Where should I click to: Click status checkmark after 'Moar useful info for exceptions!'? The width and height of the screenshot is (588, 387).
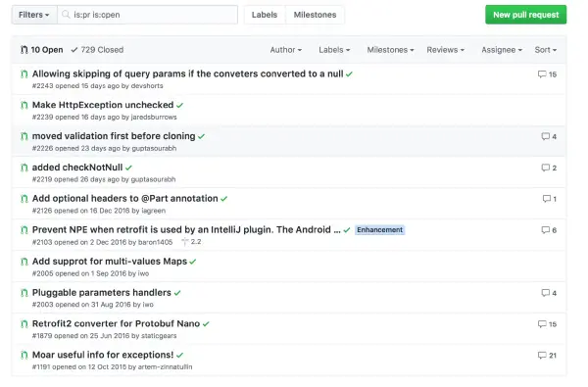coord(180,355)
